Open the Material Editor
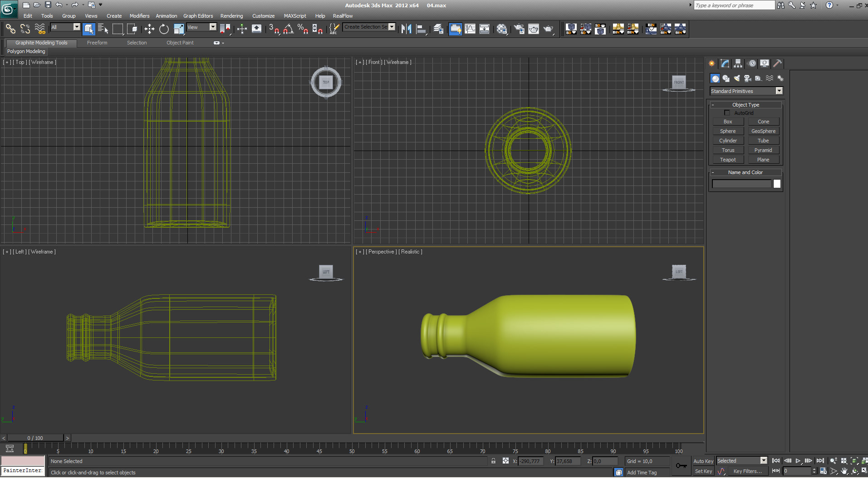 point(501,29)
